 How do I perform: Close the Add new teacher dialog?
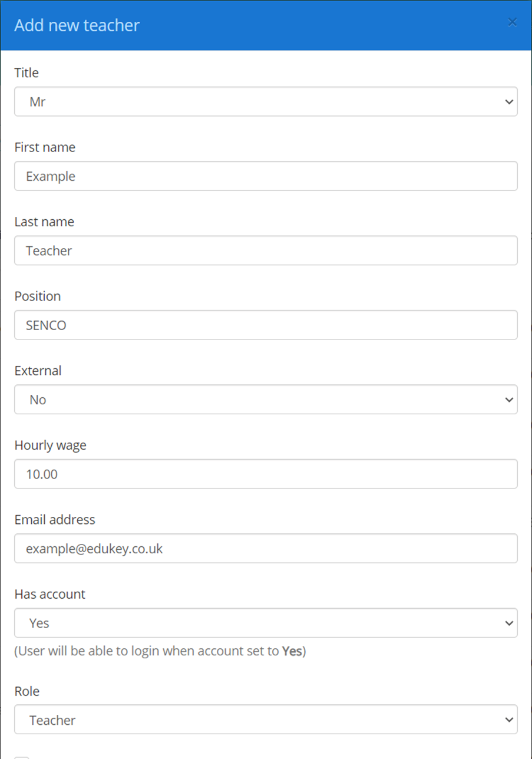(x=512, y=22)
